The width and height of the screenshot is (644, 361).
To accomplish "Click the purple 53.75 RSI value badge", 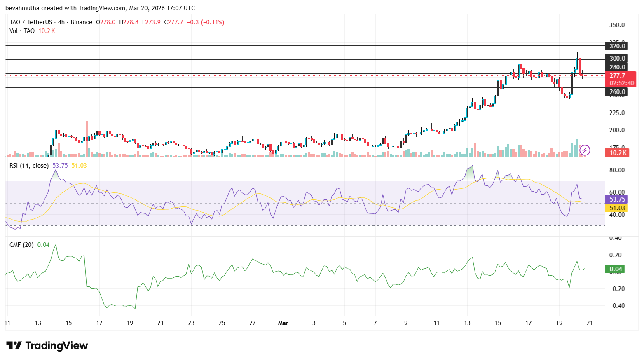I will point(616,199).
